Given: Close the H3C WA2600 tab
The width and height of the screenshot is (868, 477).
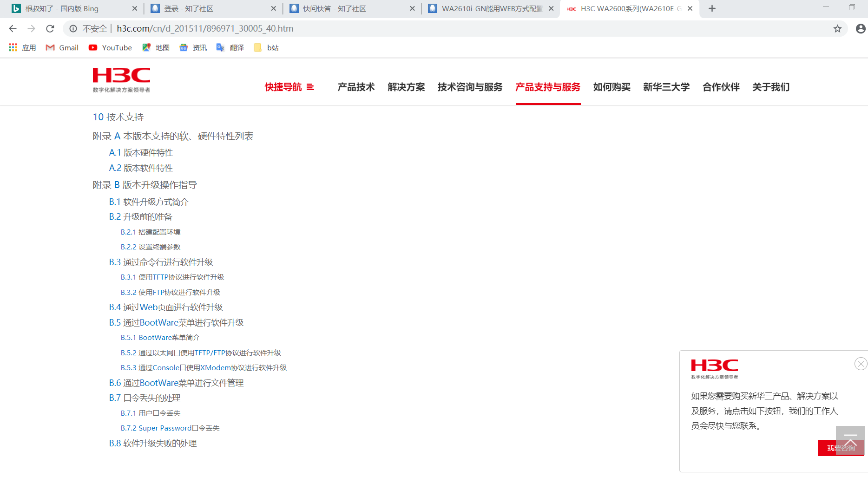Looking at the screenshot, I should (690, 8).
